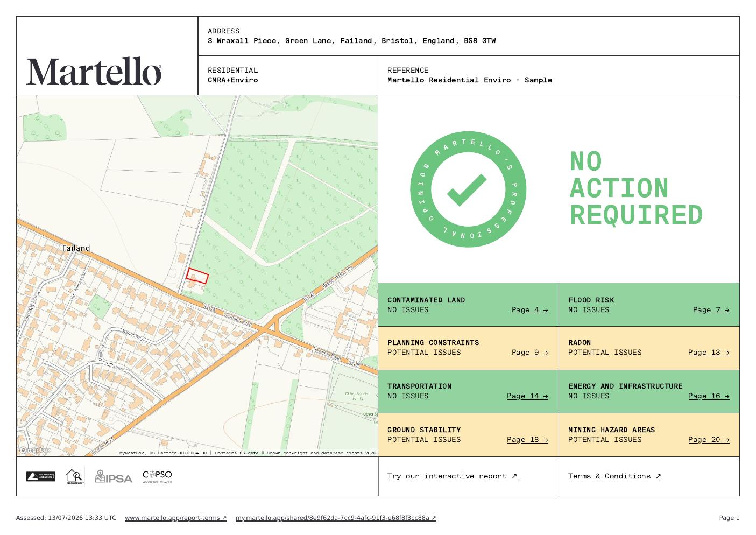Click the 'MINING HAZARD AREAS' heading
Image resolution: width=756 pixels, height=535 pixels.
tap(611, 430)
